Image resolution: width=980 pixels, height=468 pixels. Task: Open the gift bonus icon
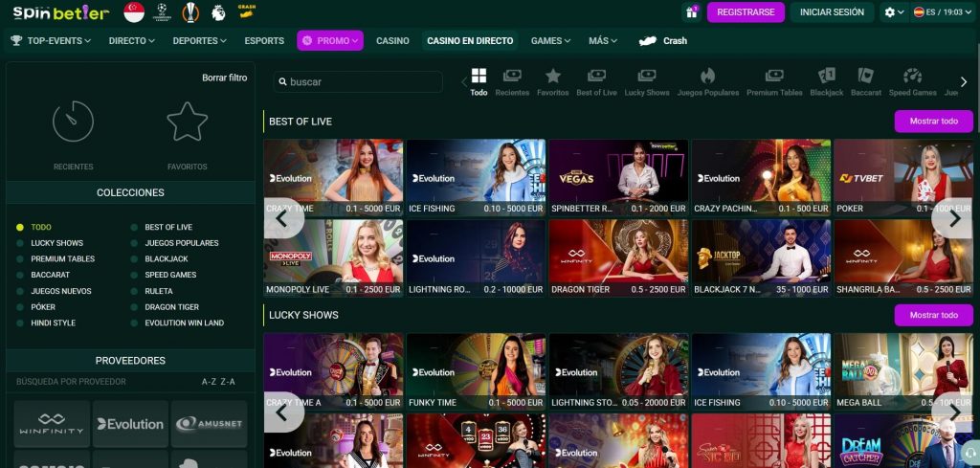692,11
